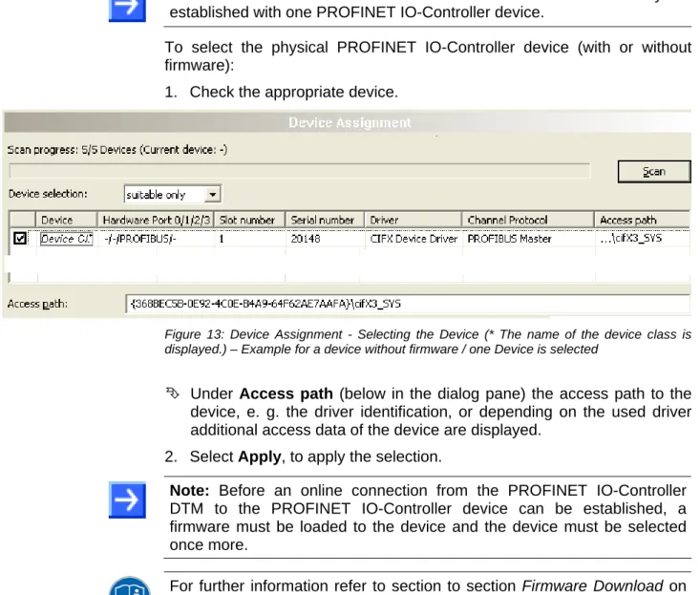Click the Hardware Port 0/1/2/3 column header
This screenshot has height=595, width=700.
point(156,220)
